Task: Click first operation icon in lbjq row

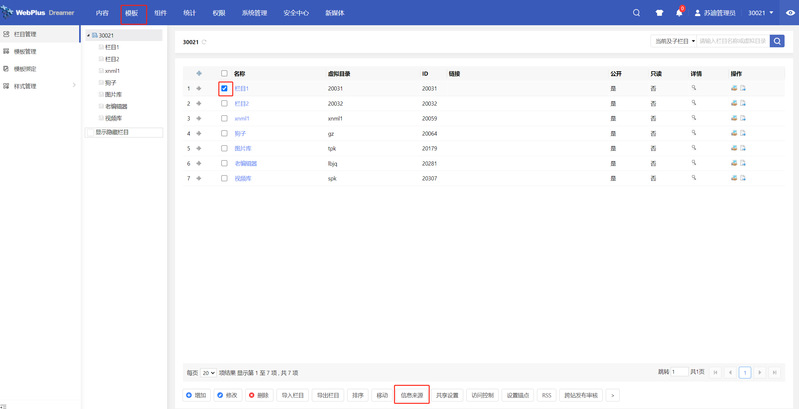Action: pyautogui.click(x=734, y=163)
